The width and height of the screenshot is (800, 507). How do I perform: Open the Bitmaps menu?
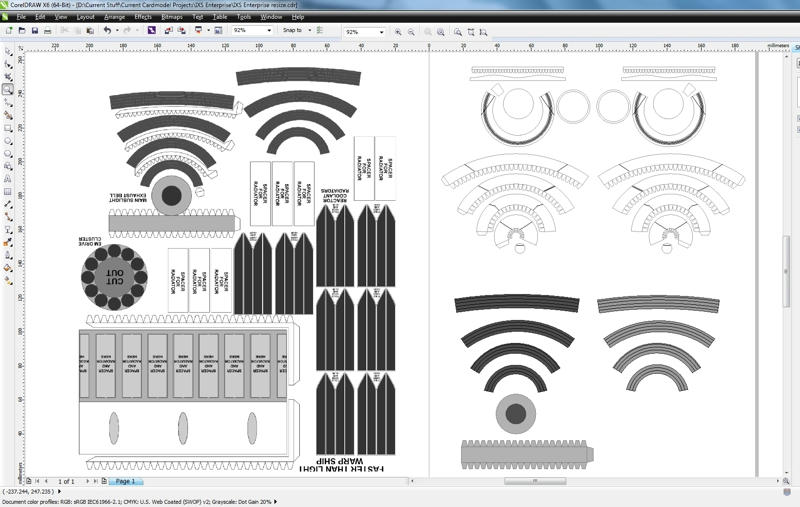(x=171, y=17)
